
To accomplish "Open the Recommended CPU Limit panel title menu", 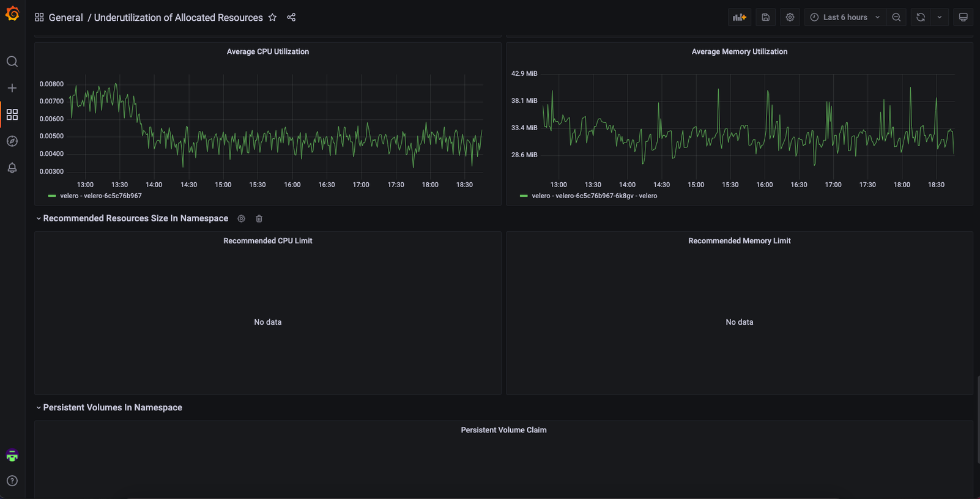I will 268,241.
